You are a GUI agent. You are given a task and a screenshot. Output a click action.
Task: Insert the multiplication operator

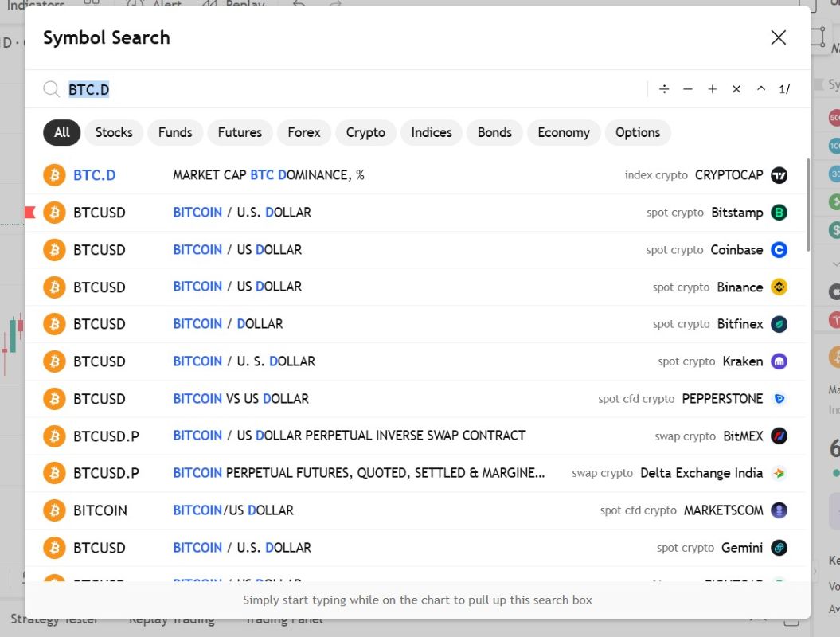736,89
